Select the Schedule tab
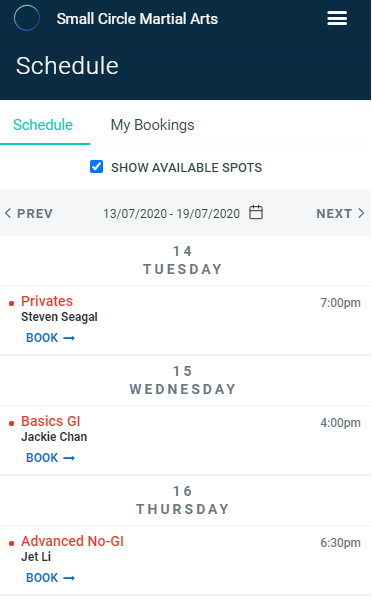 pos(43,125)
